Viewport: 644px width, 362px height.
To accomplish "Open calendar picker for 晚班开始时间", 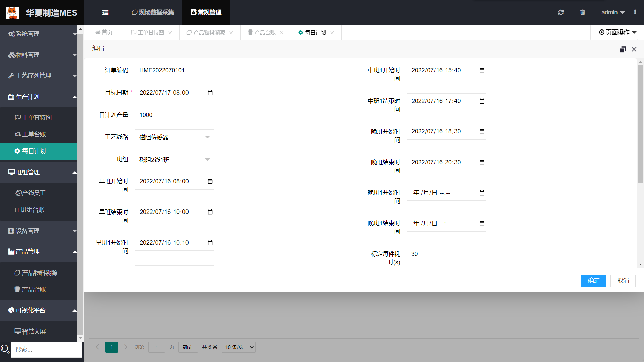I will (482, 132).
